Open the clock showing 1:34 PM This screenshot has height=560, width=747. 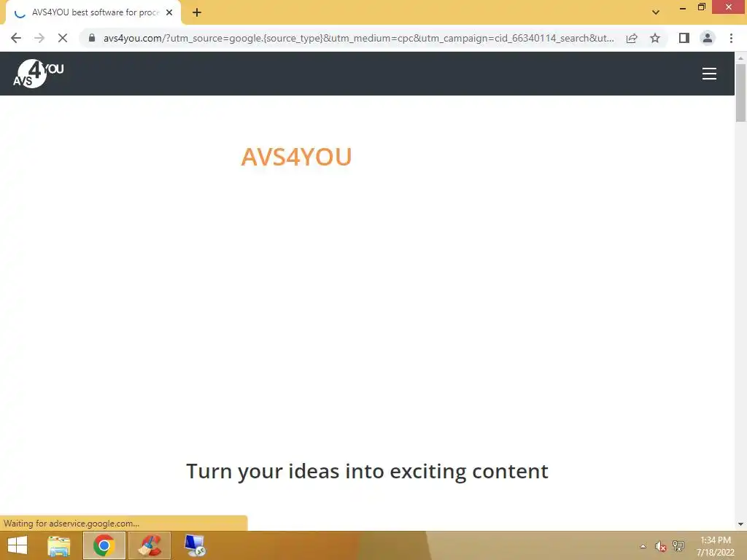pos(715,546)
